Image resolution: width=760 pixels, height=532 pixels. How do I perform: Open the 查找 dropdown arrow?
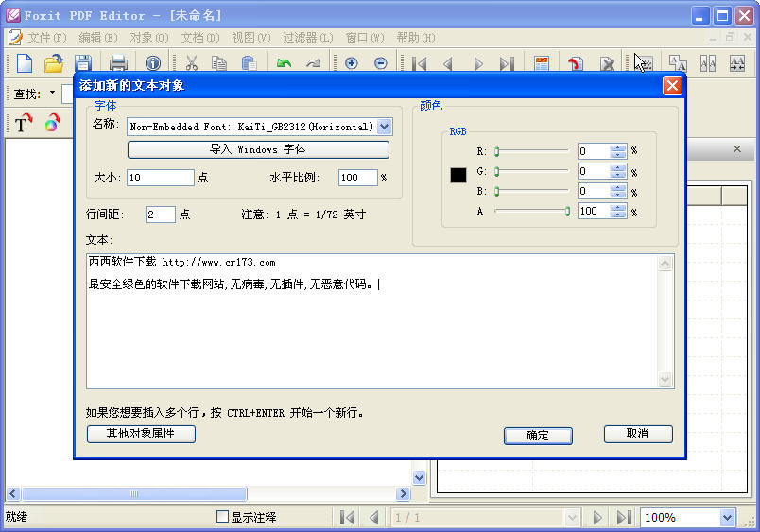coord(52,93)
